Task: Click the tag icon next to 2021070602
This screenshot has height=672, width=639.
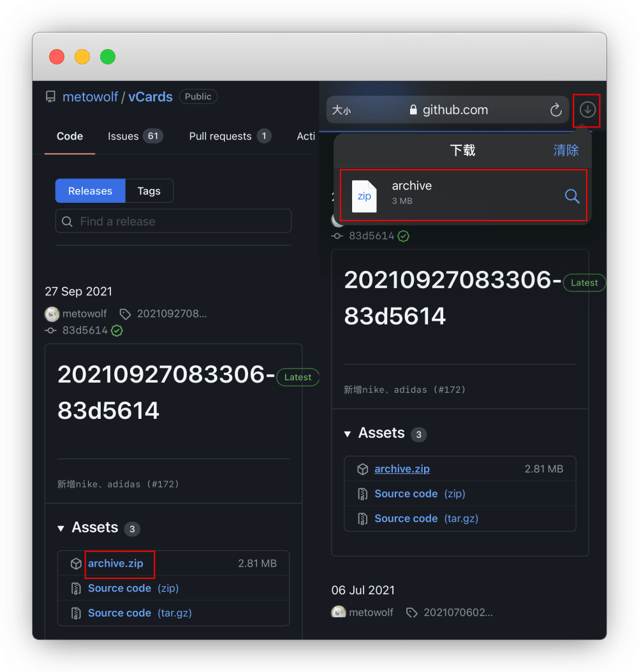Action: (x=412, y=612)
